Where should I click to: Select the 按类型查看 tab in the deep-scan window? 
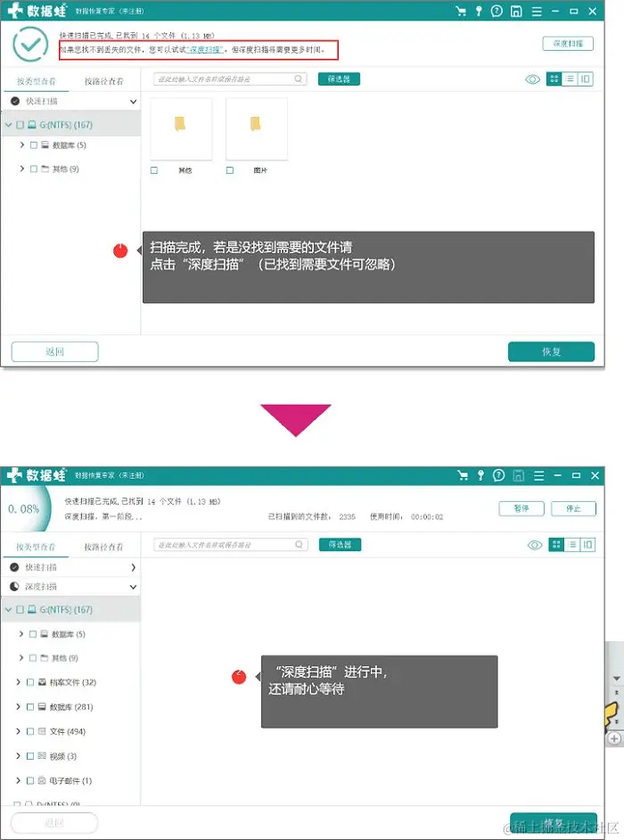(36, 547)
